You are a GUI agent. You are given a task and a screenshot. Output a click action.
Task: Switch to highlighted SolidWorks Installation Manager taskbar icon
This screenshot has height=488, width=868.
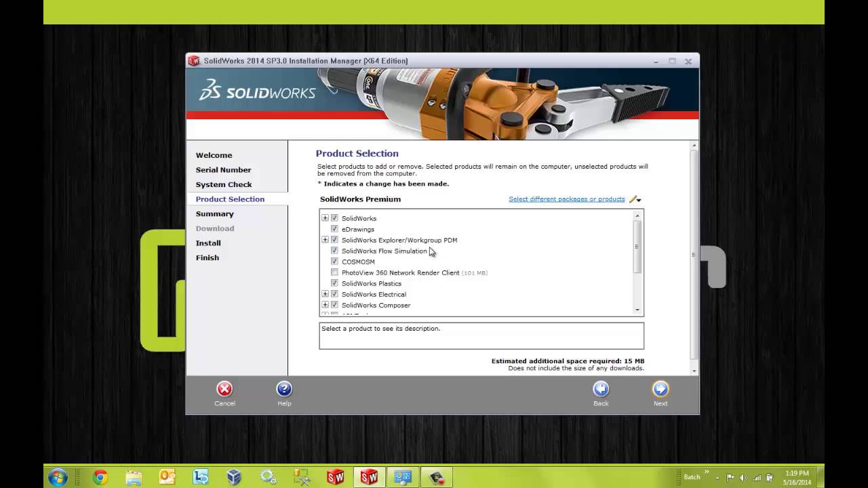click(369, 477)
